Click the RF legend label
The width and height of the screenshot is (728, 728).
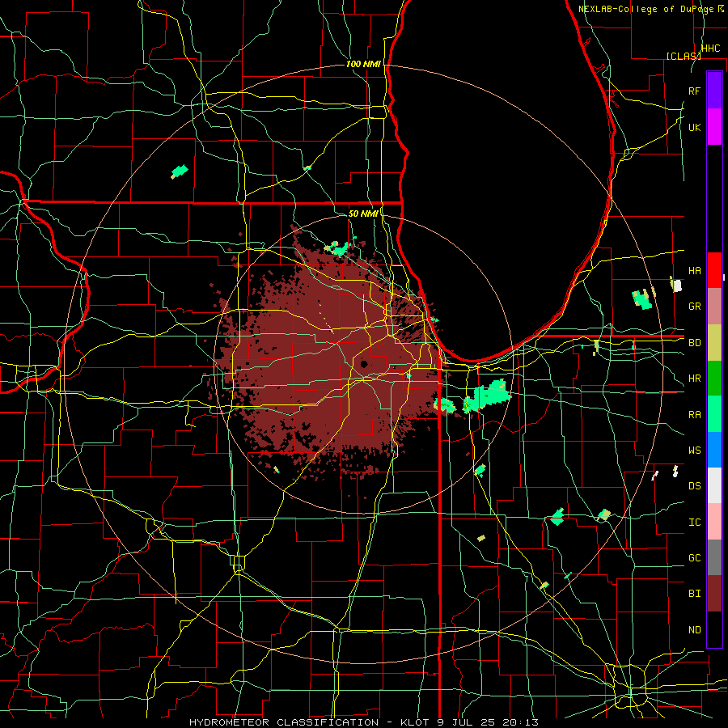point(695,91)
